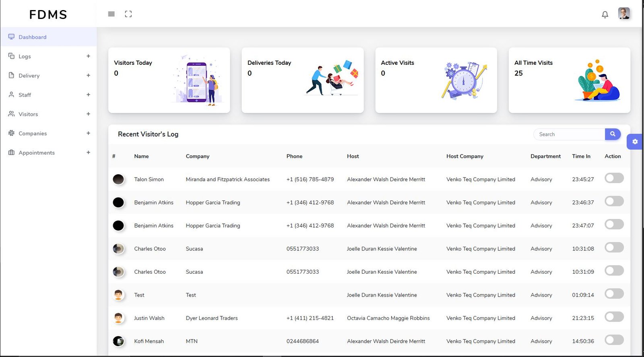Screen dimensions: 644x357
Task: Toggle action switch for 23:46:37 row
Action: [x=614, y=201]
